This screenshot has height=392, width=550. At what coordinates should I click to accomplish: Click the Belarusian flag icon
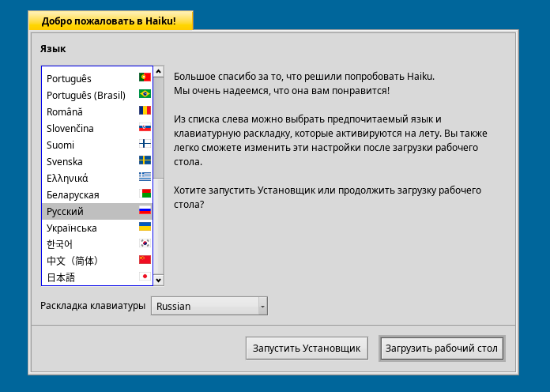145,194
